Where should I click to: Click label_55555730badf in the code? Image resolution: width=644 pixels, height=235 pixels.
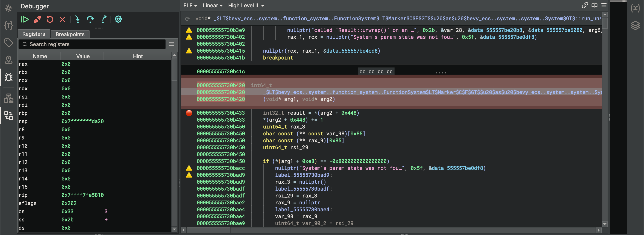tap(302, 189)
